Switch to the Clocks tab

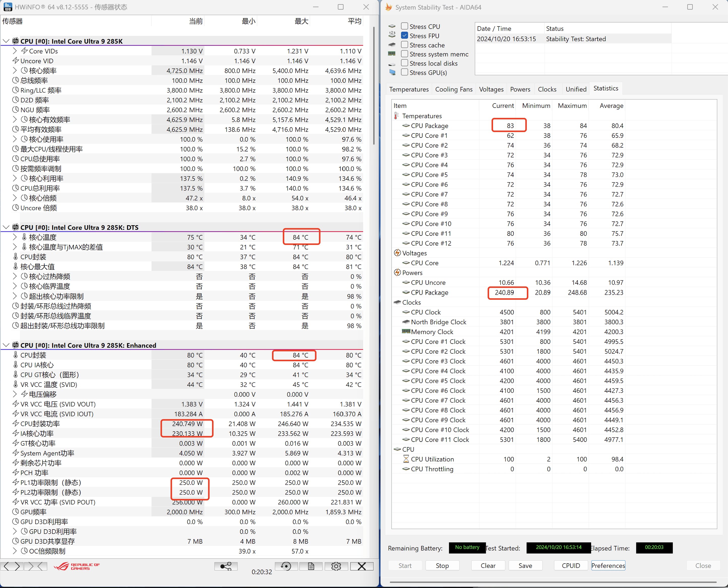pos(547,89)
